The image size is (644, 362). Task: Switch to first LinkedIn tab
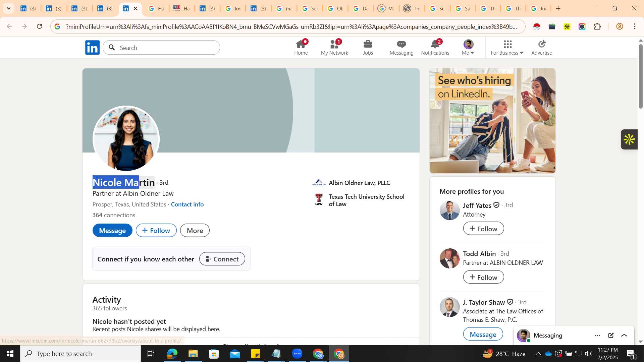(28, 8)
